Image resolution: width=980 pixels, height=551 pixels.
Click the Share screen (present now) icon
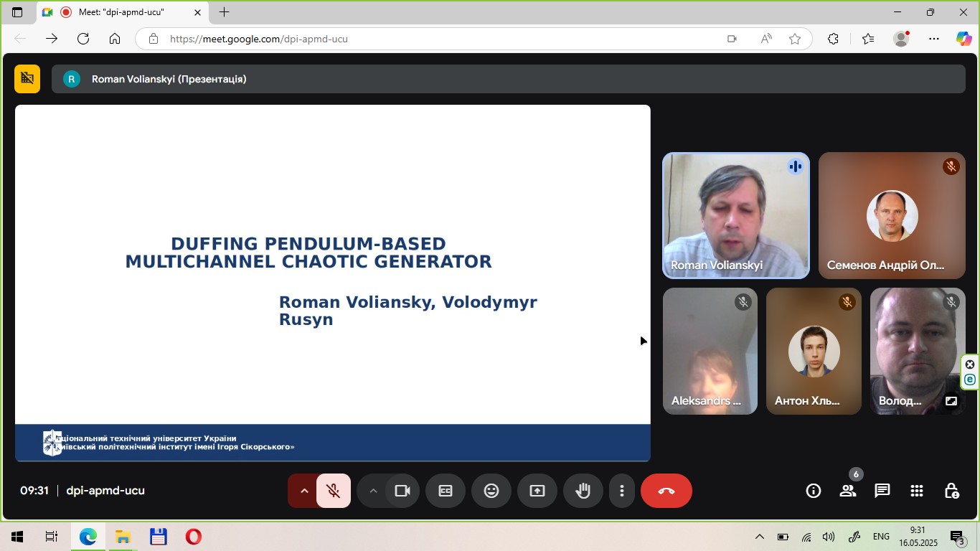pos(537,491)
